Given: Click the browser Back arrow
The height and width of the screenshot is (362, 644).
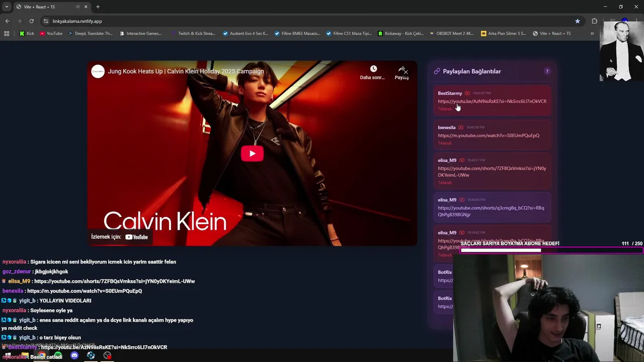Looking at the screenshot, I should point(7,21).
